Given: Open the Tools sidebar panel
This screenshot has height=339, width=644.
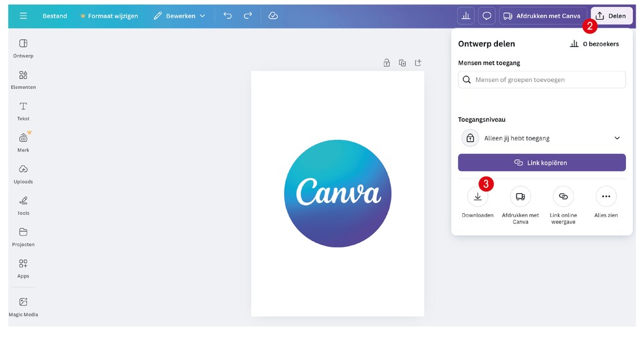Looking at the screenshot, I should [23, 206].
